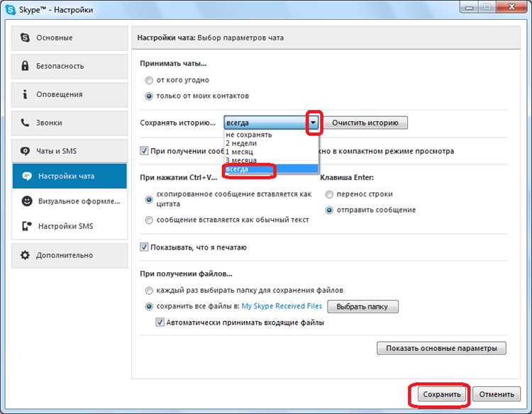Click the Сохранить button
The image size is (532, 414).
click(x=441, y=394)
